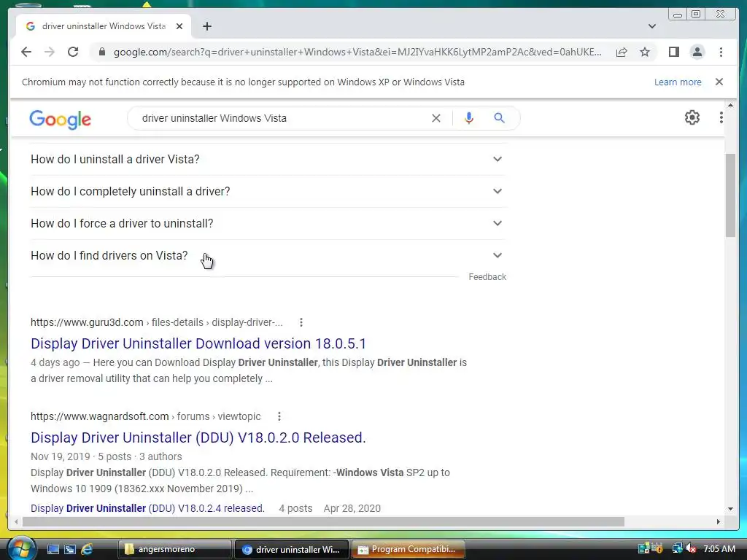Click the Chromium taskbar button
Viewport: 747px width, 560px height.
click(x=292, y=549)
